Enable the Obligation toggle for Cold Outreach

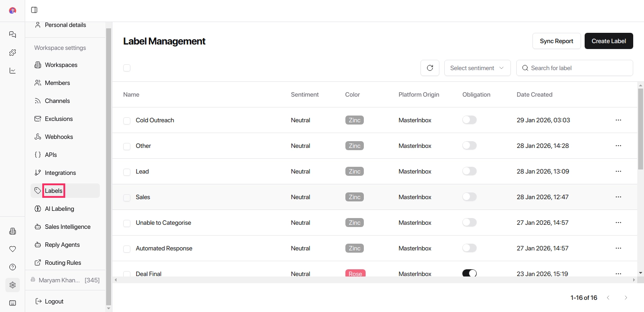pyautogui.click(x=469, y=120)
